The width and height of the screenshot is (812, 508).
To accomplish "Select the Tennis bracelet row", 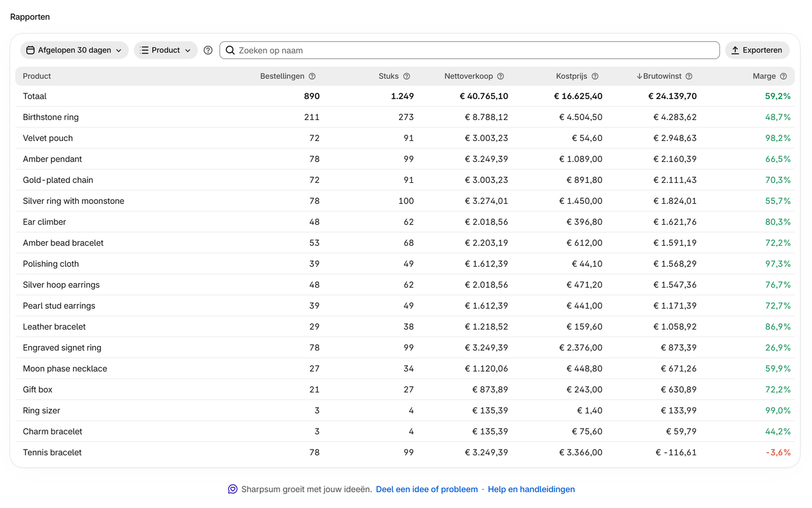I will click(405, 452).
